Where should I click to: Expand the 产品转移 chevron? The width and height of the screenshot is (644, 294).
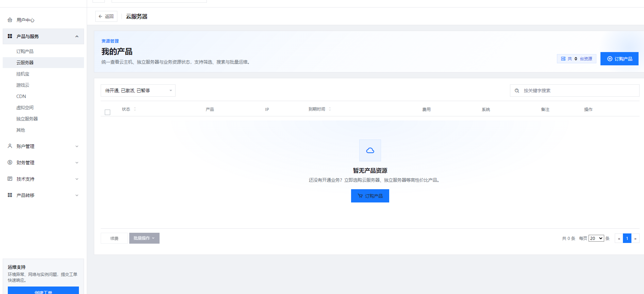pos(77,195)
